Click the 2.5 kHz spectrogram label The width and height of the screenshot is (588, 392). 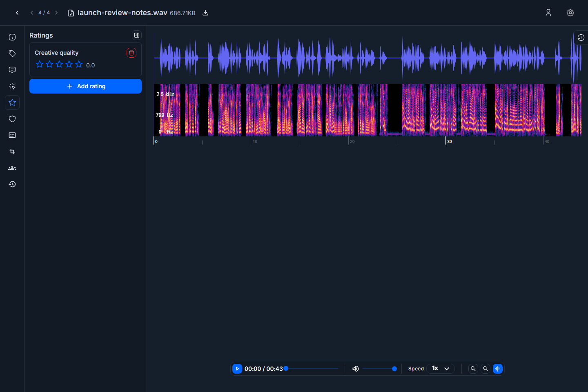click(x=165, y=94)
